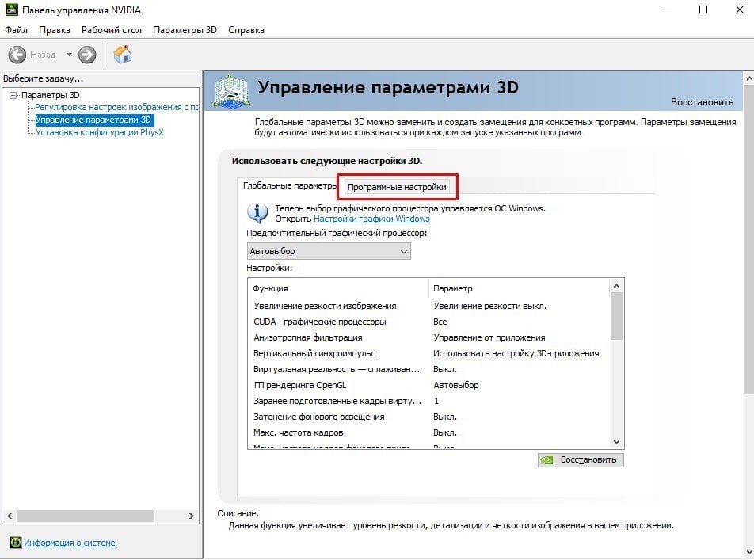754x560 pixels.
Task: Select Регулировка настроек изображения tree item
Action: [116, 107]
